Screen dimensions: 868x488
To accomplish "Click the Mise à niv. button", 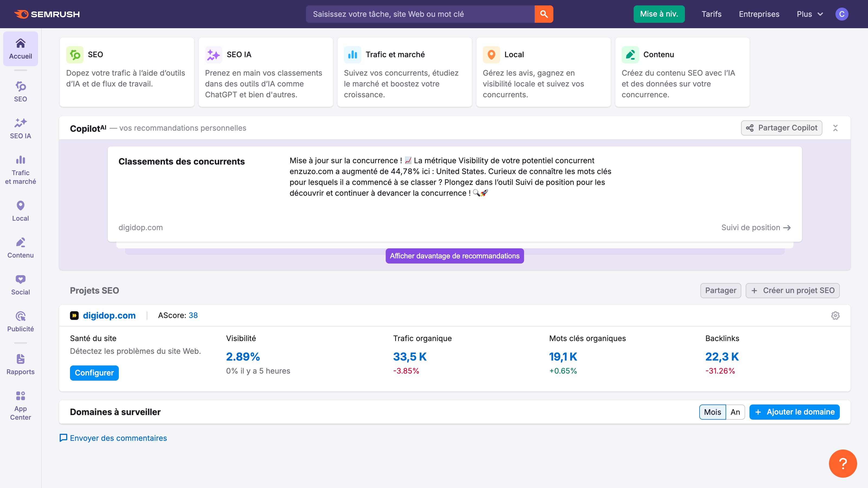I will tap(659, 14).
